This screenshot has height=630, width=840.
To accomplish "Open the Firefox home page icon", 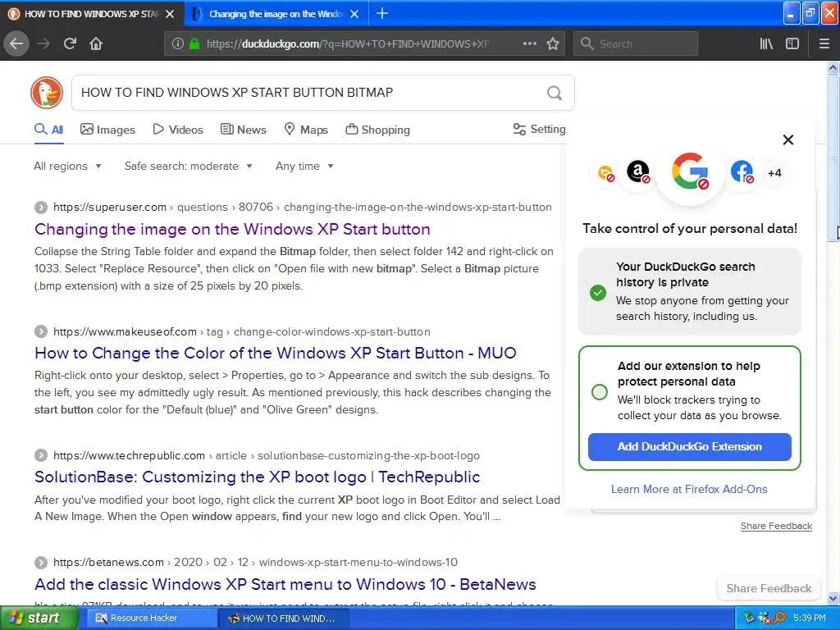I will pyautogui.click(x=96, y=43).
